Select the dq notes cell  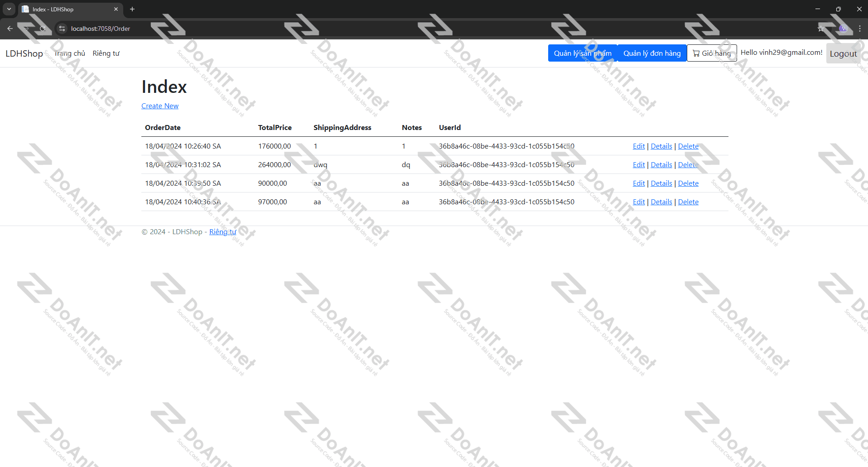click(x=406, y=165)
